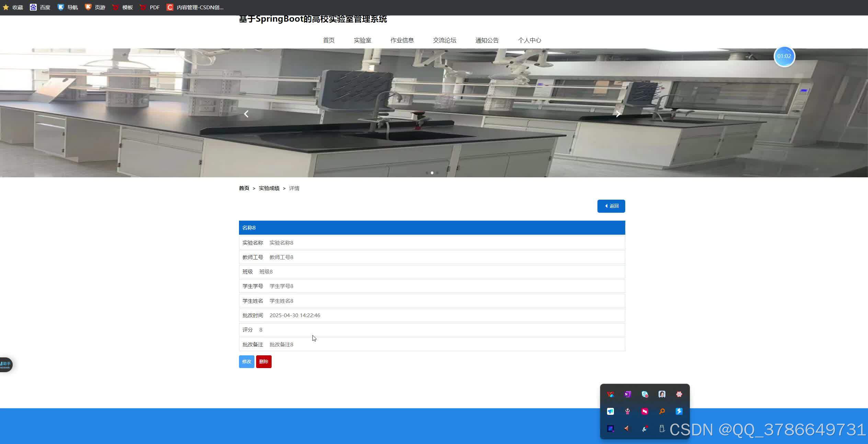This screenshot has height=444, width=868.
Task: Click the 01:02 recording timer bubble
Action: point(784,56)
